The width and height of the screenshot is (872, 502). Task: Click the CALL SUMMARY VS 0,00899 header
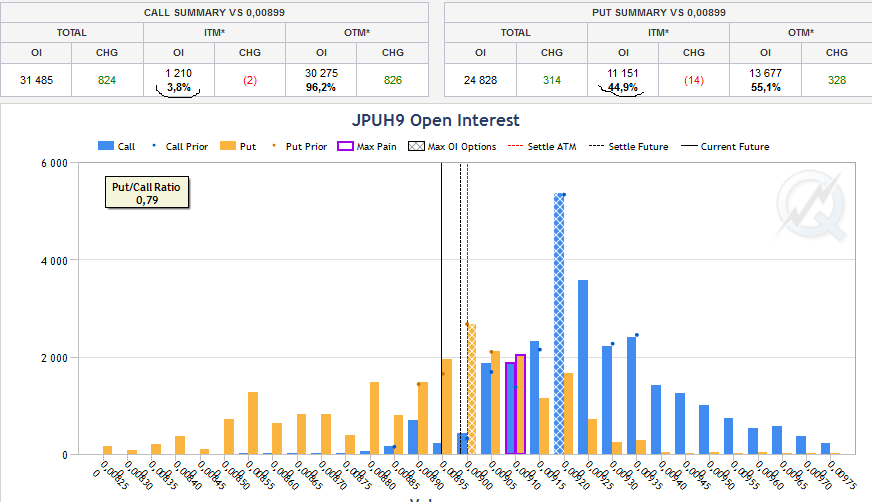214,12
